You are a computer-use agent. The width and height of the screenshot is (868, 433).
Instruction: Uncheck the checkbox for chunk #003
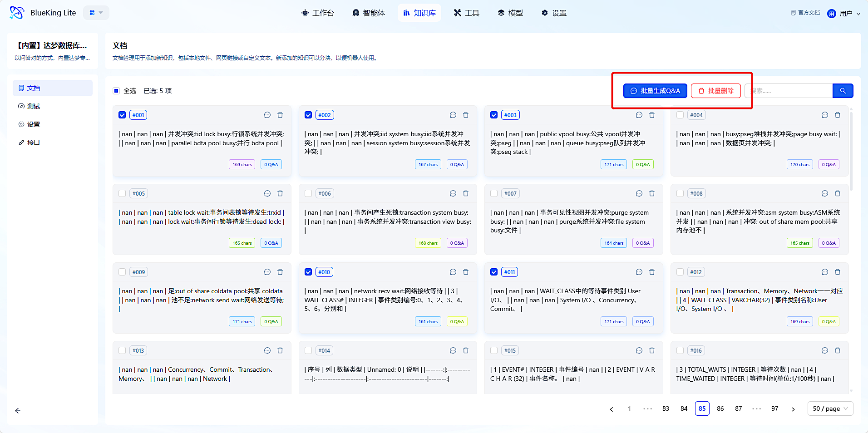(494, 115)
